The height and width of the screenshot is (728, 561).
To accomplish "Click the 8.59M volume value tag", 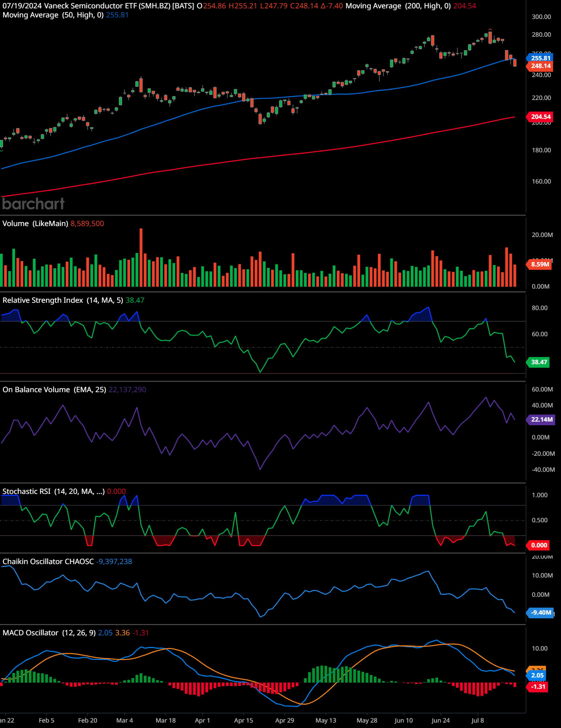I will click(540, 264).
